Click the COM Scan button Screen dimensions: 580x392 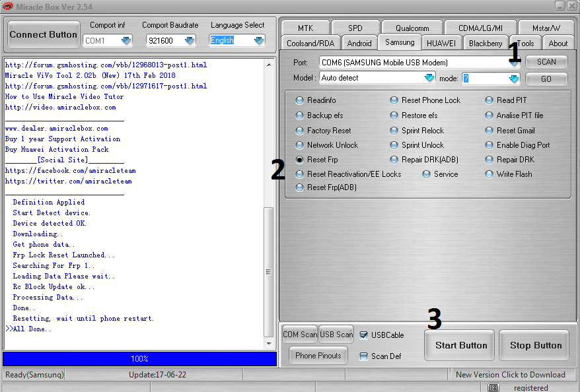tap(300, 335)
